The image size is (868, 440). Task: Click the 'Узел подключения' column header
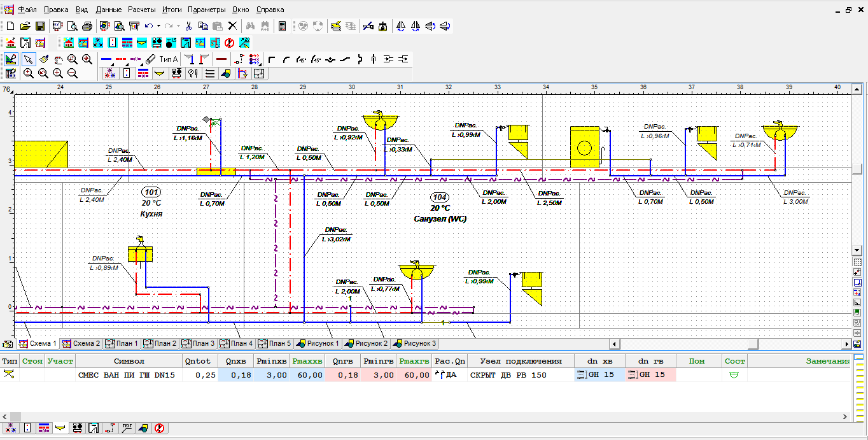coord(521,361)
